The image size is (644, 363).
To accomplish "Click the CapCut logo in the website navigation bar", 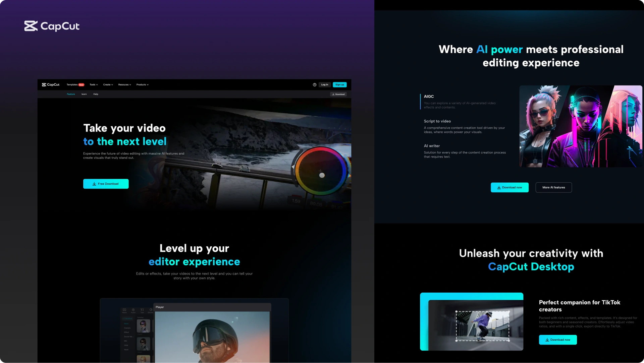I will click(x=51, y=85).
